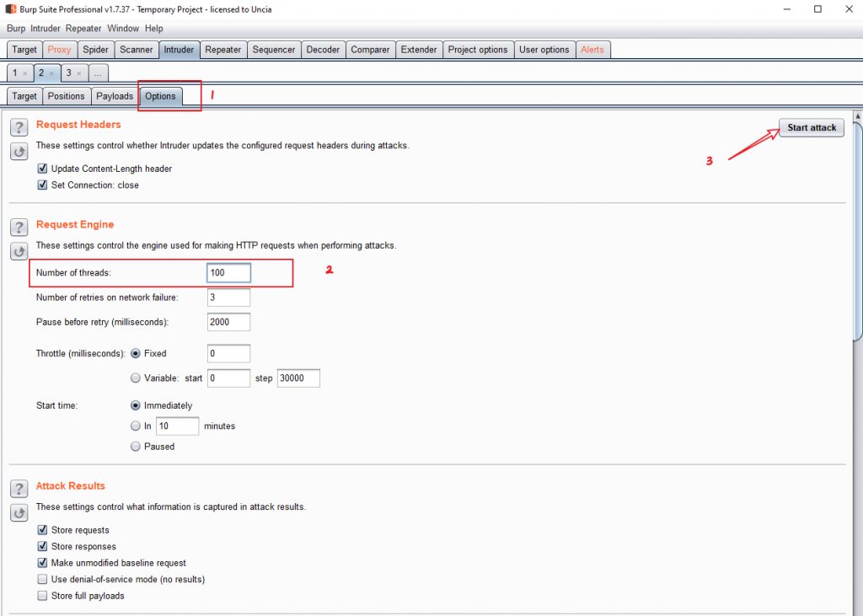This screenshot has height=616, width=863.
Task: Uncheck Store requests
Action: point(42,530)
